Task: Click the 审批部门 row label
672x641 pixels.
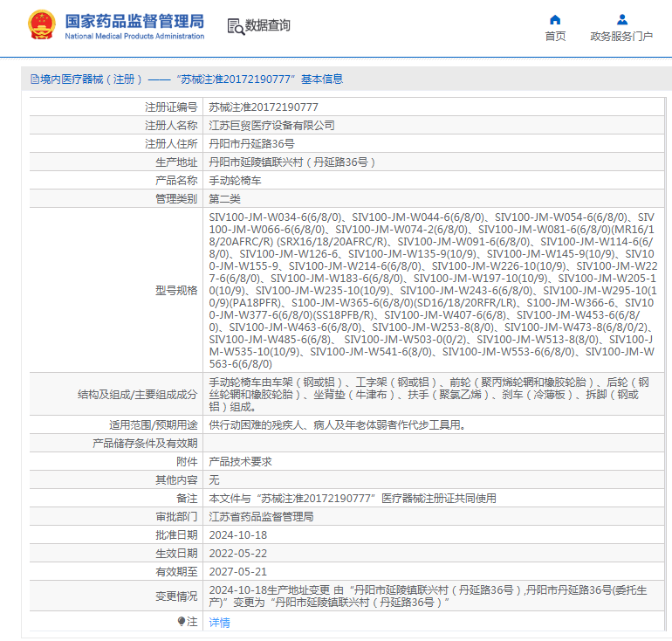Action: [176, 517]
